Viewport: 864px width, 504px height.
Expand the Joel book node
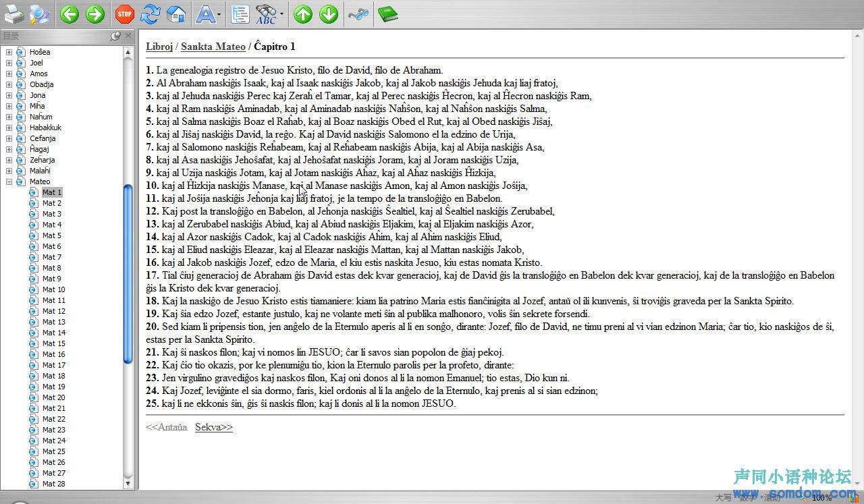coord(9,63)
